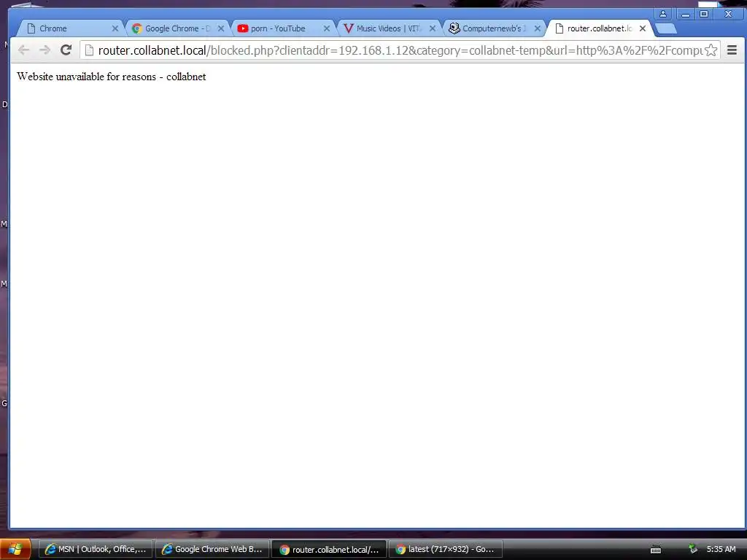Open the Windows Start button

click(15, 550)
